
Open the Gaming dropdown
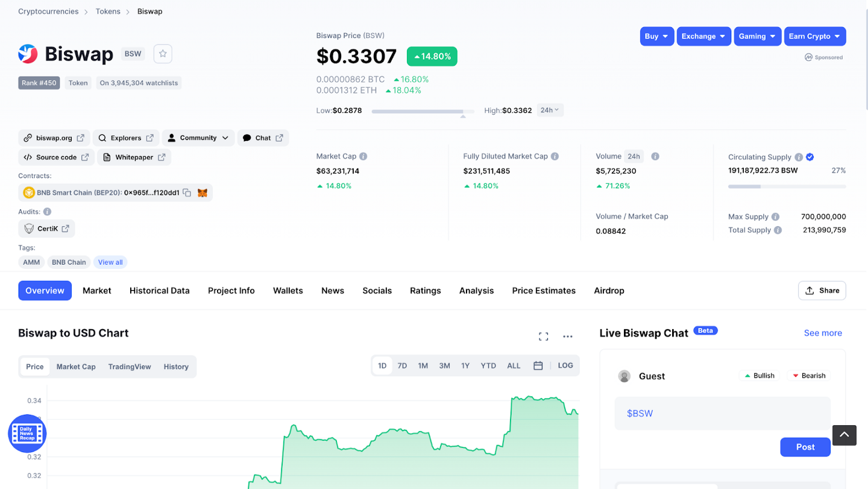758,36
